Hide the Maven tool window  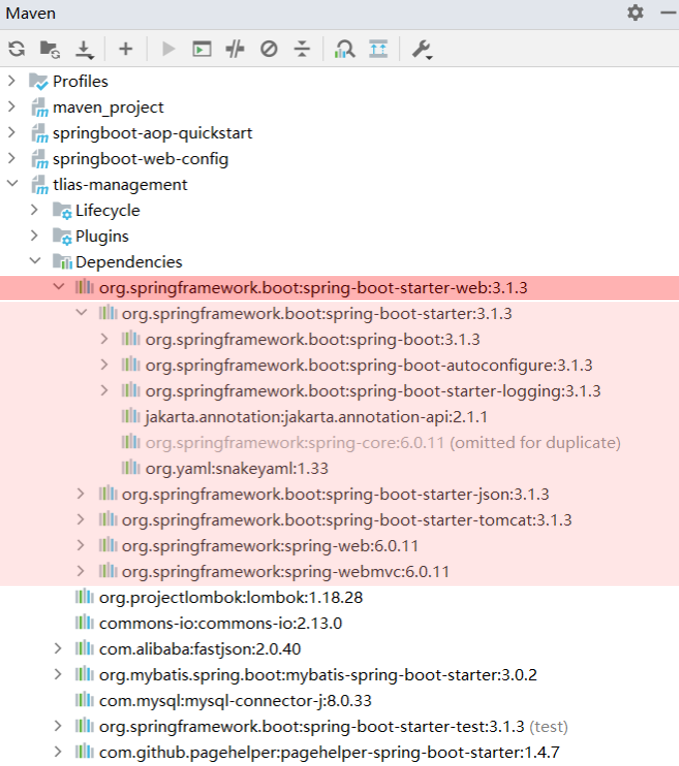[668, 13]
